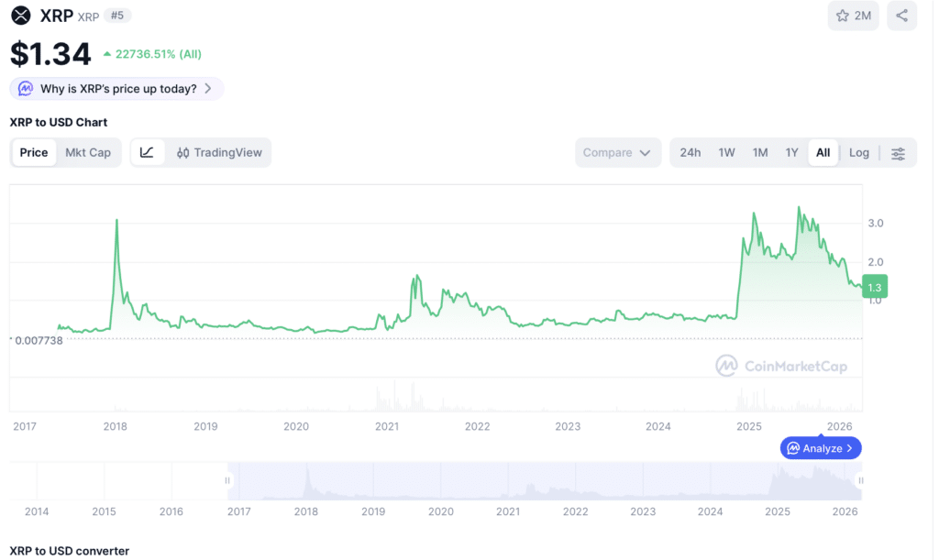Click 2015 on the range navigator axis
939x560 pixels.
(104, 511)
